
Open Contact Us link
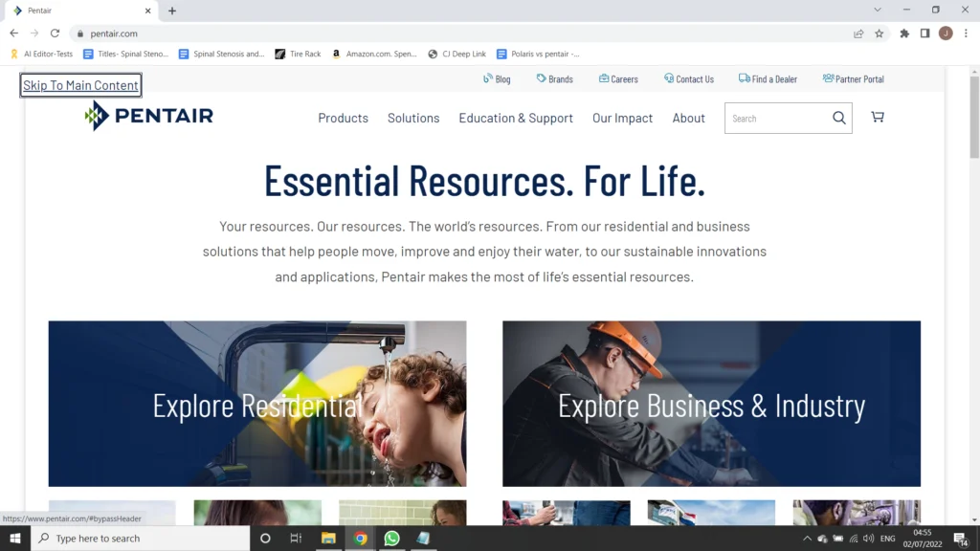tap(689, 78)
